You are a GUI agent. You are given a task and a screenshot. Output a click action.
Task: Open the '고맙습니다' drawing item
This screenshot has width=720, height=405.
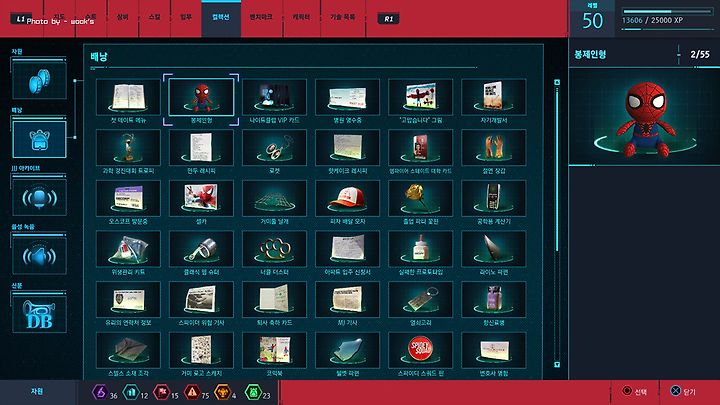click(x=421, y=97)
